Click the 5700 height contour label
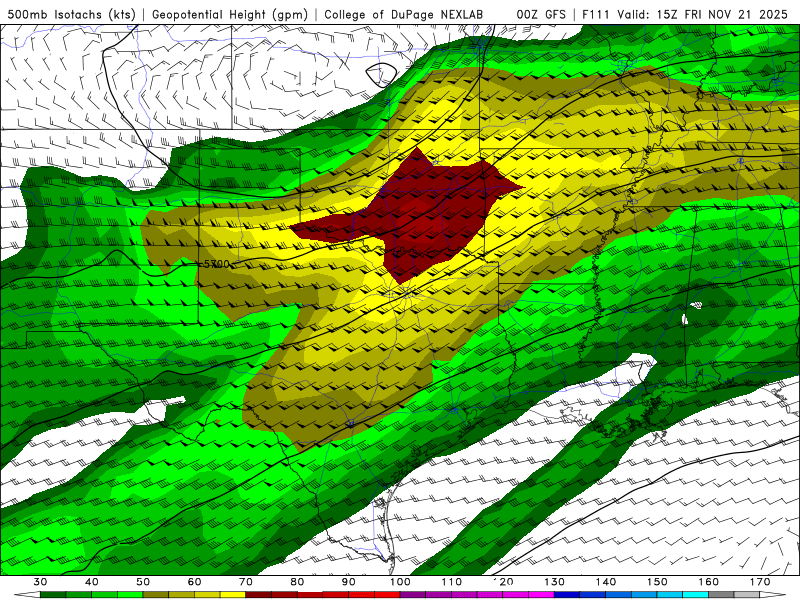Screen dimensions: 800x600 pyautogui.click(x=216, y=264)
